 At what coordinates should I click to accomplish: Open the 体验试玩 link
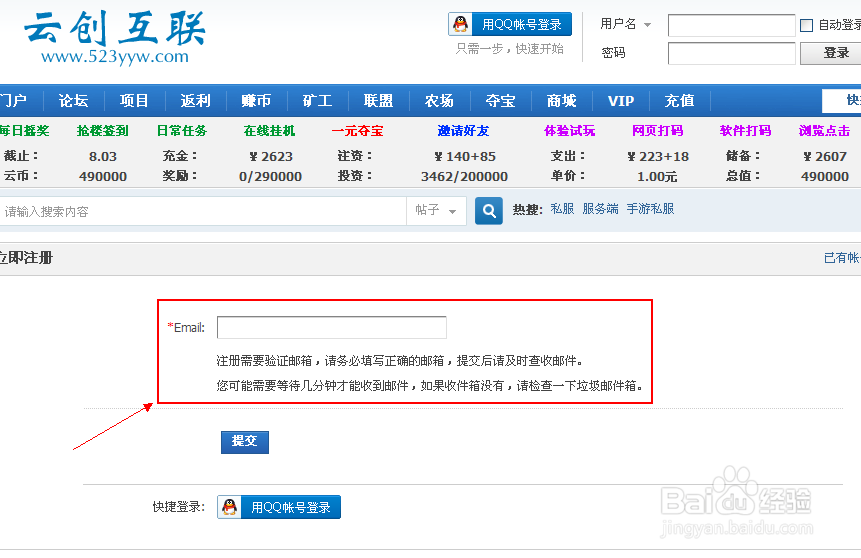pos(569,131)
